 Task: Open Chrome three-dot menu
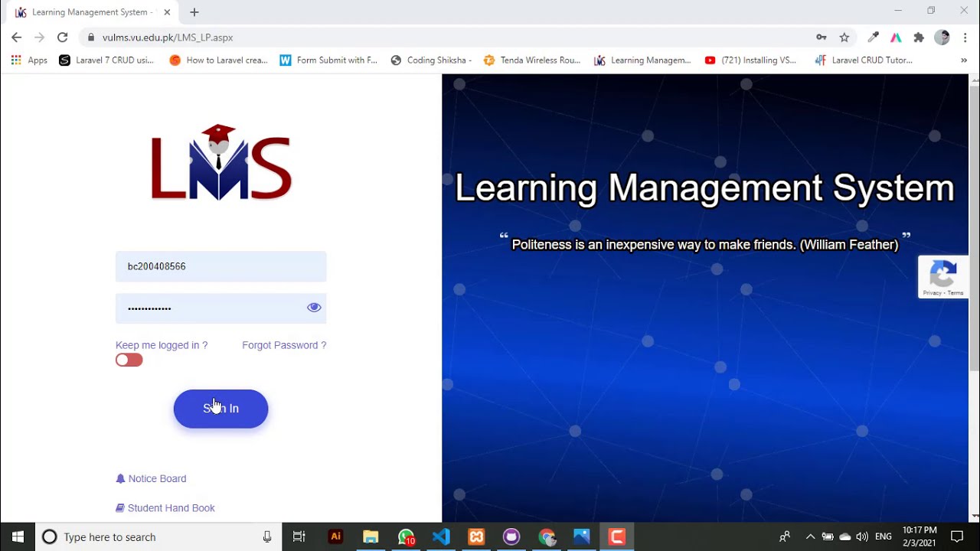(x=965, y=37)
